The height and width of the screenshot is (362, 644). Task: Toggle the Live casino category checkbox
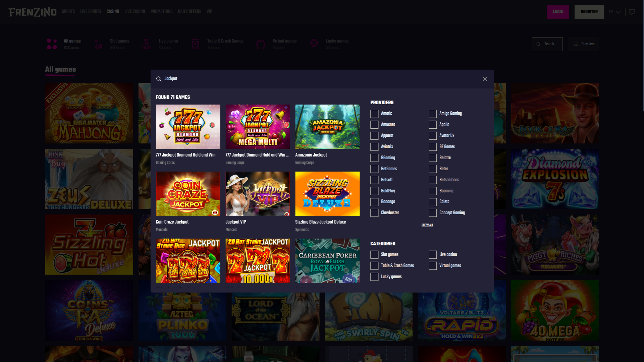point(433,255)
